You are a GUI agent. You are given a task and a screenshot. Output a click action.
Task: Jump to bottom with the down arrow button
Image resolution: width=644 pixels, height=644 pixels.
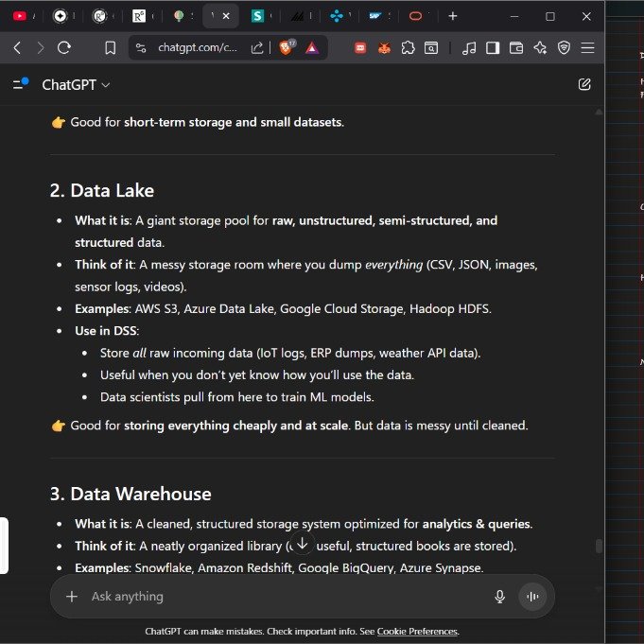coord(303,544)
